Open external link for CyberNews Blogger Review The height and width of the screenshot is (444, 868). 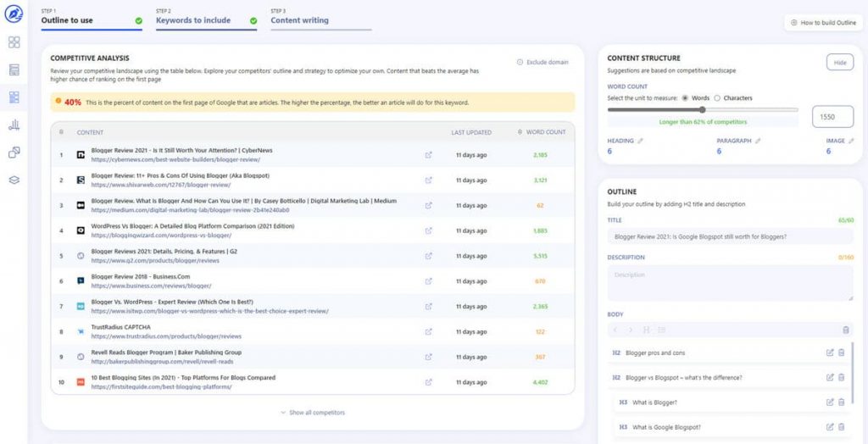428,155
